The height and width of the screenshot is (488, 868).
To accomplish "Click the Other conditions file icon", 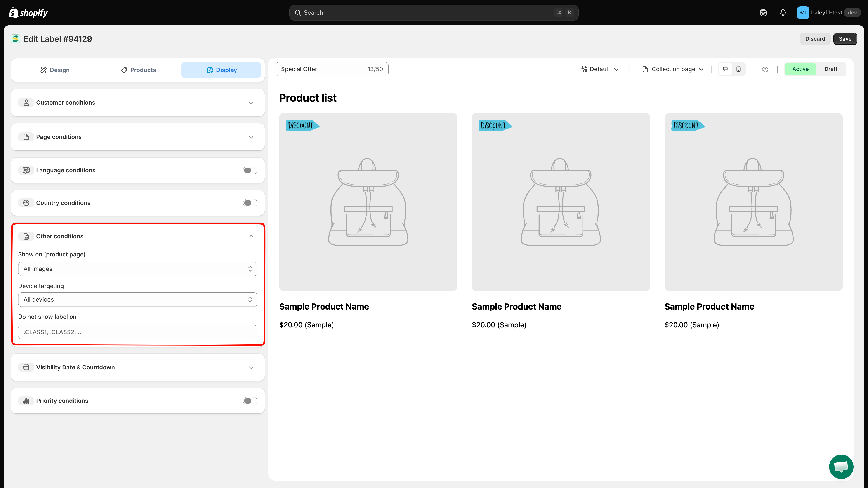I will pyautogui.click(x=26, y=236).
